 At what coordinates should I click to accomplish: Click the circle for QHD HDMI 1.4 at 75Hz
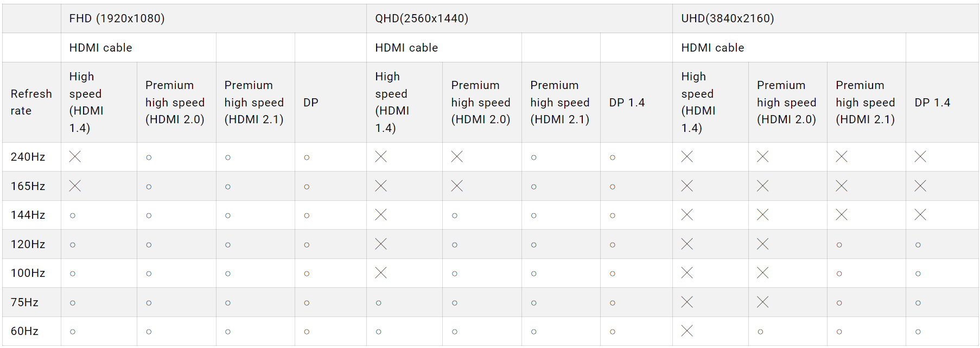[x=378, y=303]
